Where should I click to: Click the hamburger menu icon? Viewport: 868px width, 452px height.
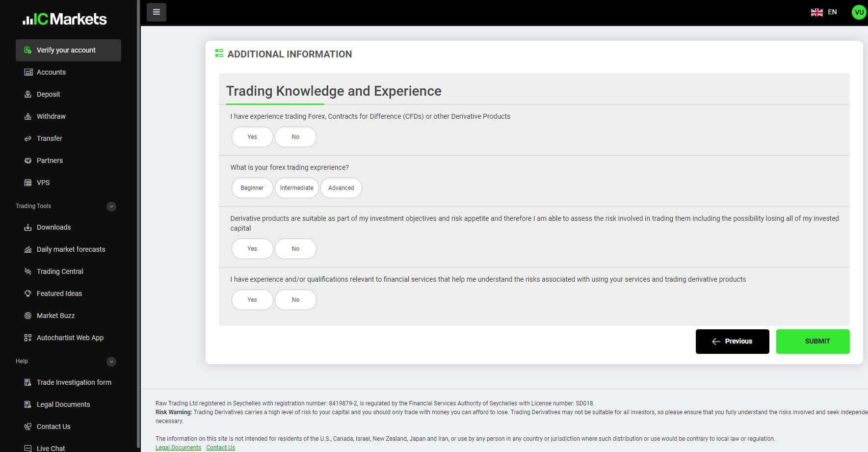pyautogui.click(x=156, y=12)
